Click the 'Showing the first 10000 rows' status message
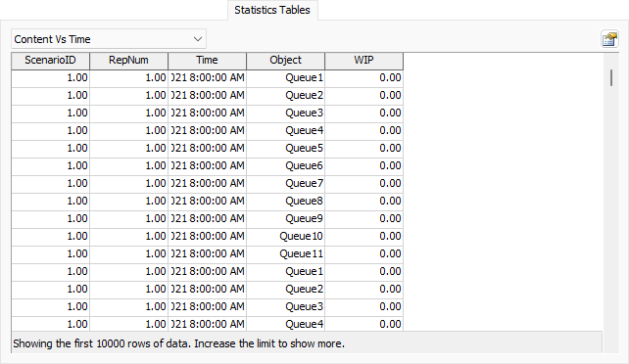Viewport: 629px width, 364px height. 179,343
